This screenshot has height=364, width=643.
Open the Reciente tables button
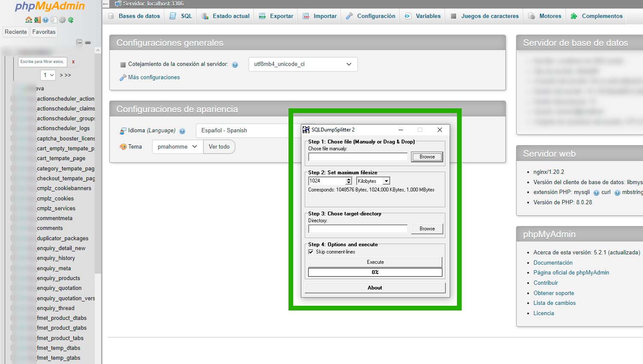click(16, 32)
